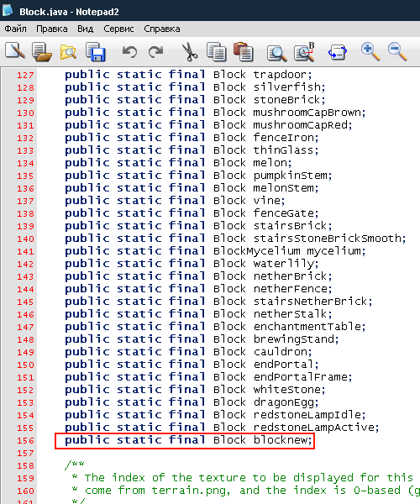
Task: Undo the last edit
Action: pyautogui.click(x=129, y=51)
